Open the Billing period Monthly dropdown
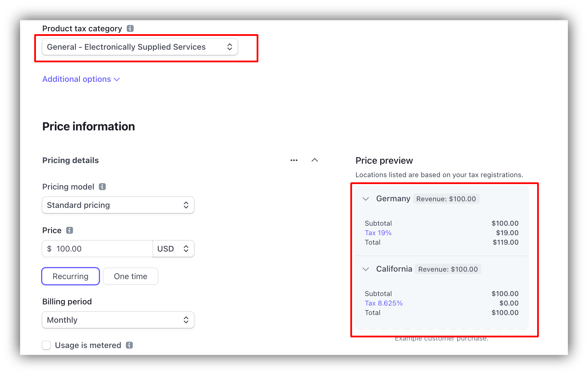 pos(118,320)
